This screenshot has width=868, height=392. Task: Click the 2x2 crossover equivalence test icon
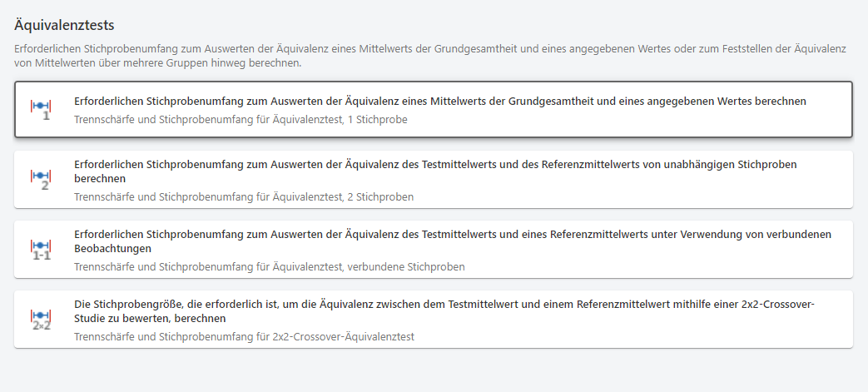click(41, 319)
